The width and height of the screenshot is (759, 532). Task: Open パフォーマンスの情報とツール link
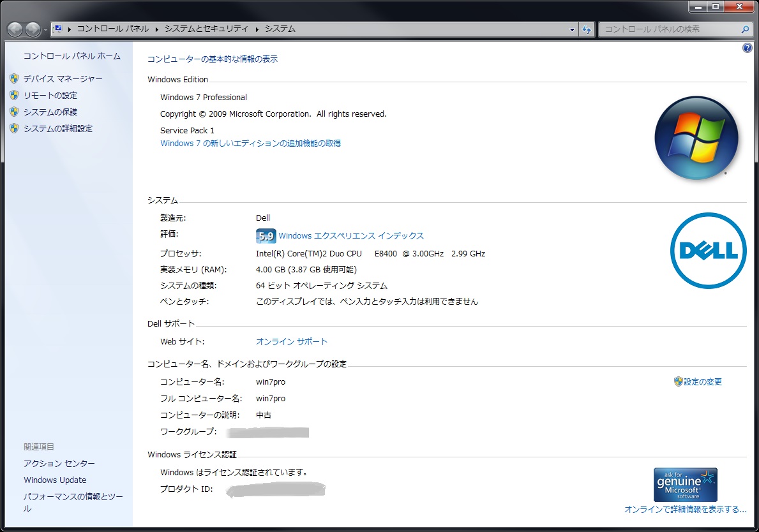point(73,502)
